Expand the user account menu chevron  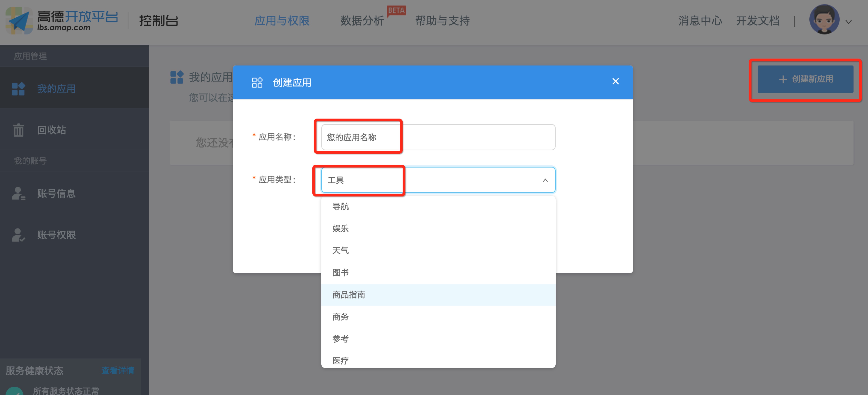tap(849, 22)
